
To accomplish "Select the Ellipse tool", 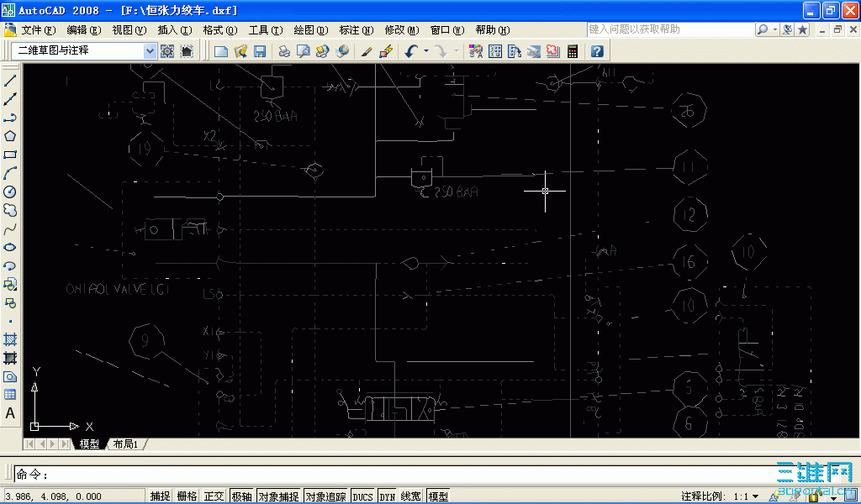I will 10,247.
